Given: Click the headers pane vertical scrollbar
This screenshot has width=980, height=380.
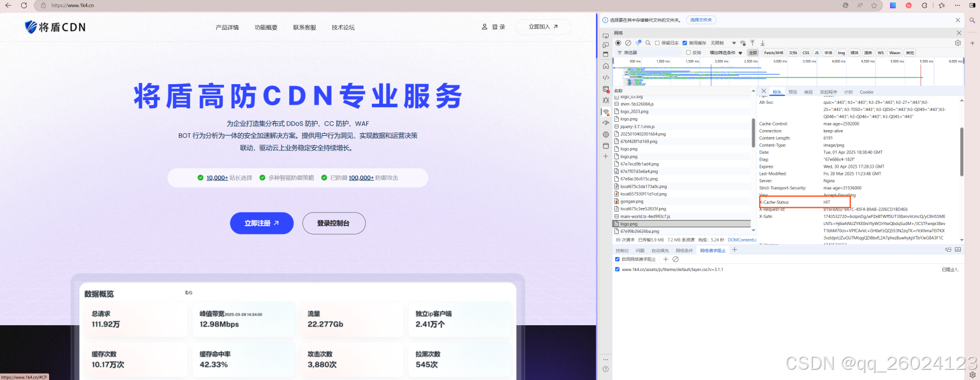Looking at the screenshot, I should coord(962,152).
